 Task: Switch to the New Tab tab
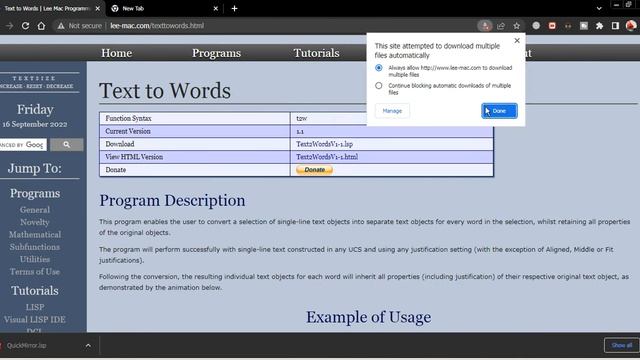click(163, 8)
